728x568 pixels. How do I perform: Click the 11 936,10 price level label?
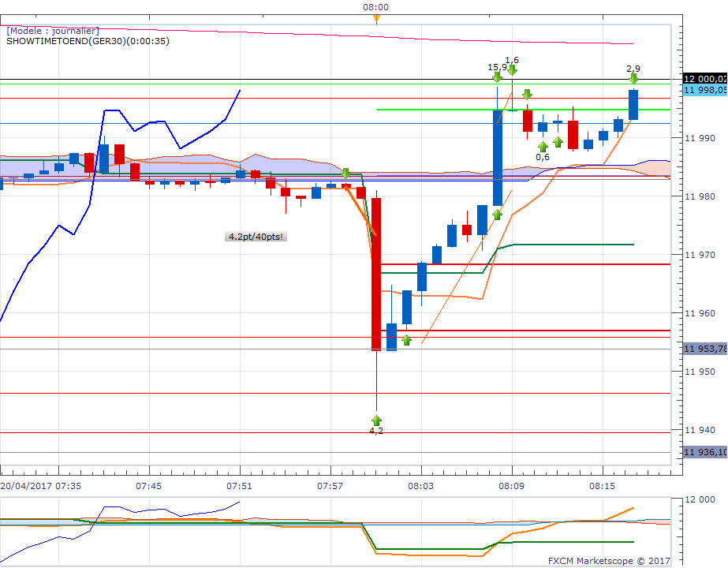pyautogui.click(x=705, y=452)
